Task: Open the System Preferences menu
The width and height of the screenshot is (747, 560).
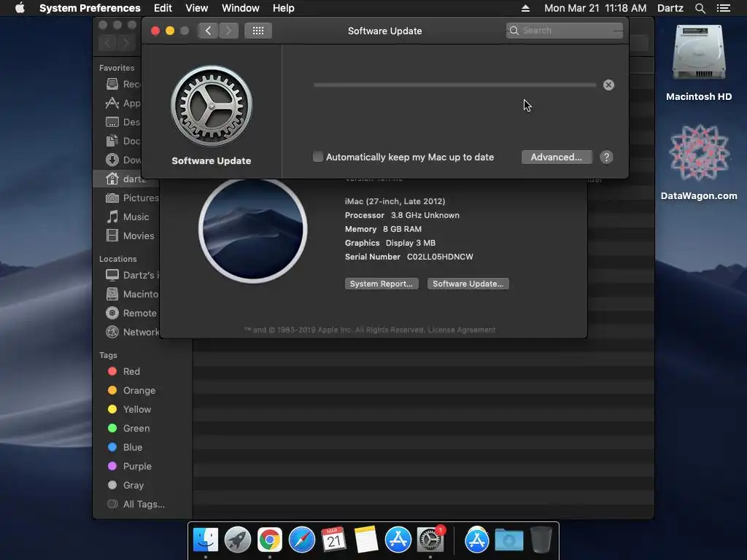Action: click(90, 8)
